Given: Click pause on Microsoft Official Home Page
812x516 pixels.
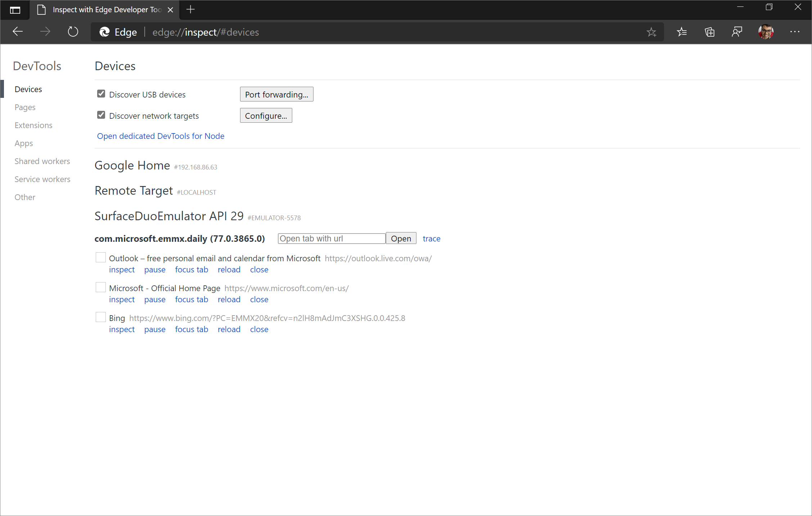Looking at the screenshot, I should pos(155,299).
